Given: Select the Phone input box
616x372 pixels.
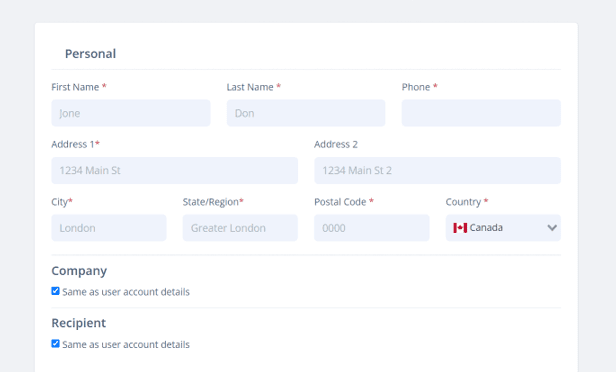Looking at the screenshot, I should pyautogui.click(x=481, y=113).
